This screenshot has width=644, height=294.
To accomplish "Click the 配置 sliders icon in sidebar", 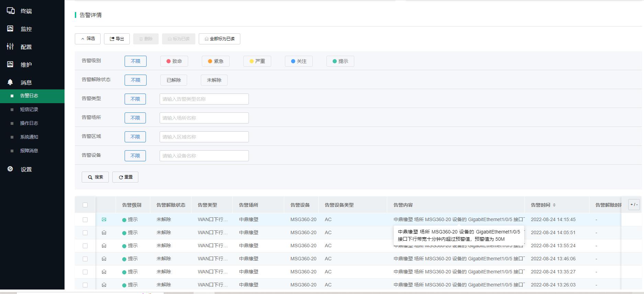I will pyautogui.click(x=10, y=47).
